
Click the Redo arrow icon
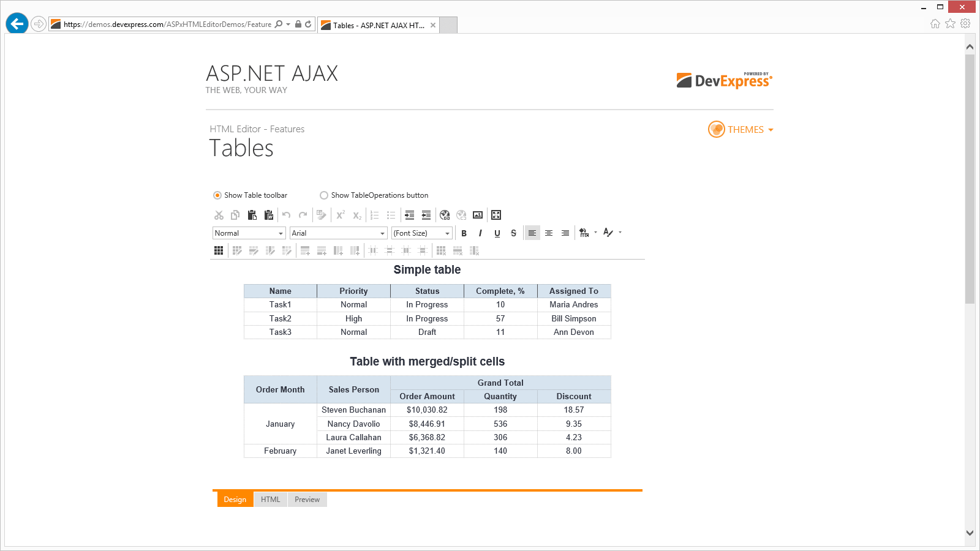pyautogui.click(x=303, y=215)
